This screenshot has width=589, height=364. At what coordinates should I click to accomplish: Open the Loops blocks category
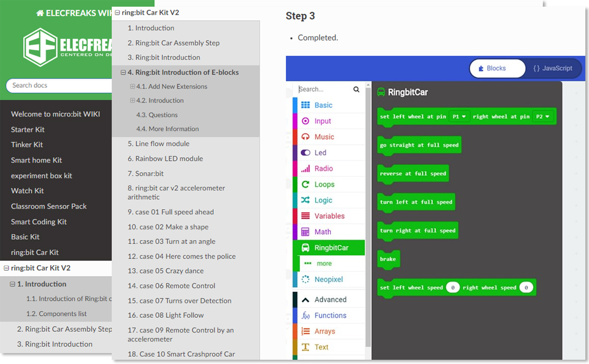pyautogui.click(x=329, y=184)
